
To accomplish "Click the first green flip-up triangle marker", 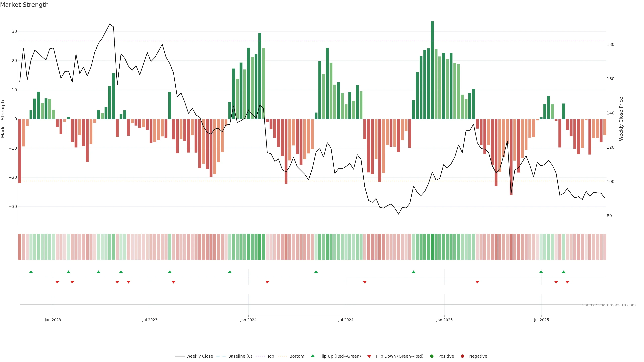I will click(31, 272).
